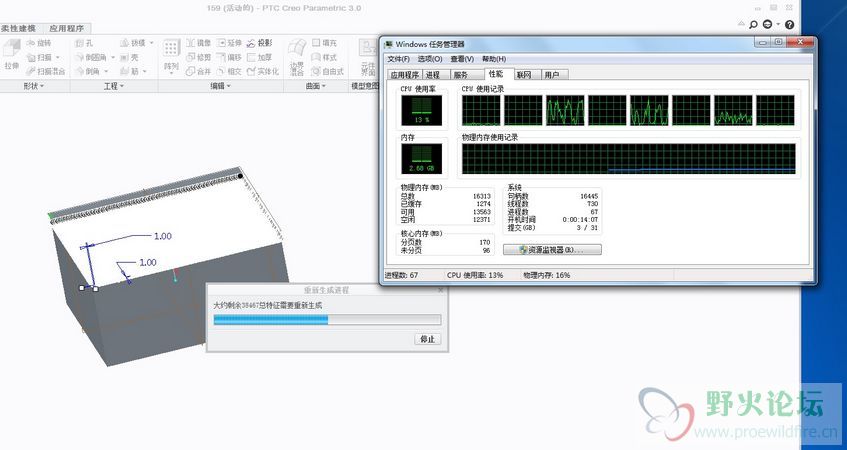The image size is (847, 450).
Task: Click the 孔 (Hole) tool
Action: (85, 44)
